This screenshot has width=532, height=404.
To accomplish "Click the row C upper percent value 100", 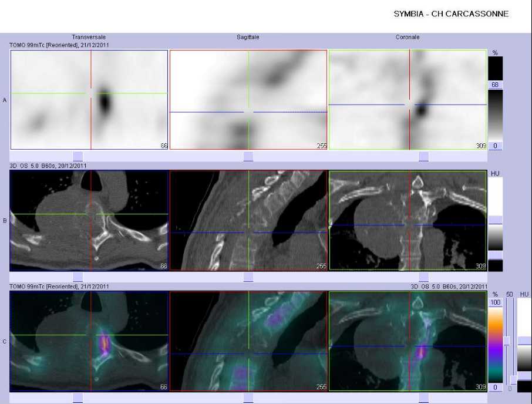I will 495,302.
